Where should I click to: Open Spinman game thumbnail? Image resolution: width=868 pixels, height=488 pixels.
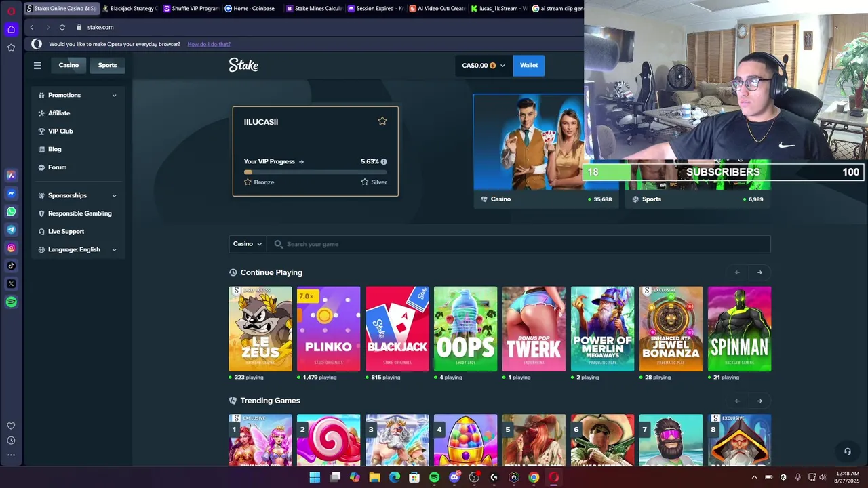click(739, 329)
